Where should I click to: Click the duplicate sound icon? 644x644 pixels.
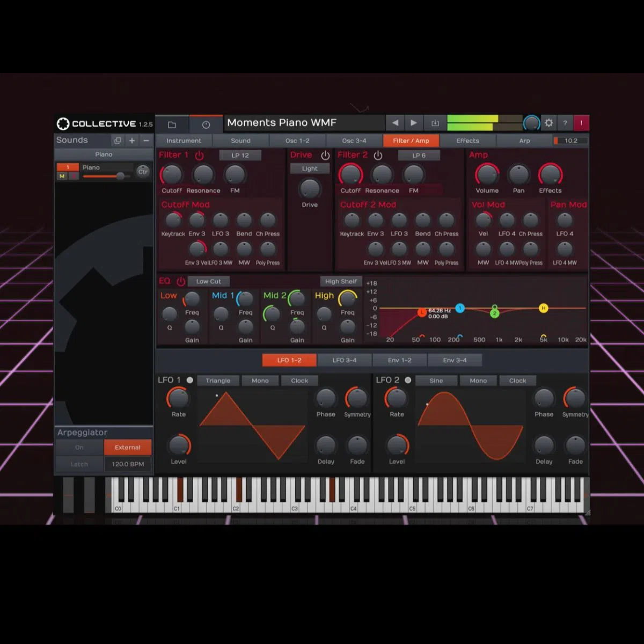118,141
